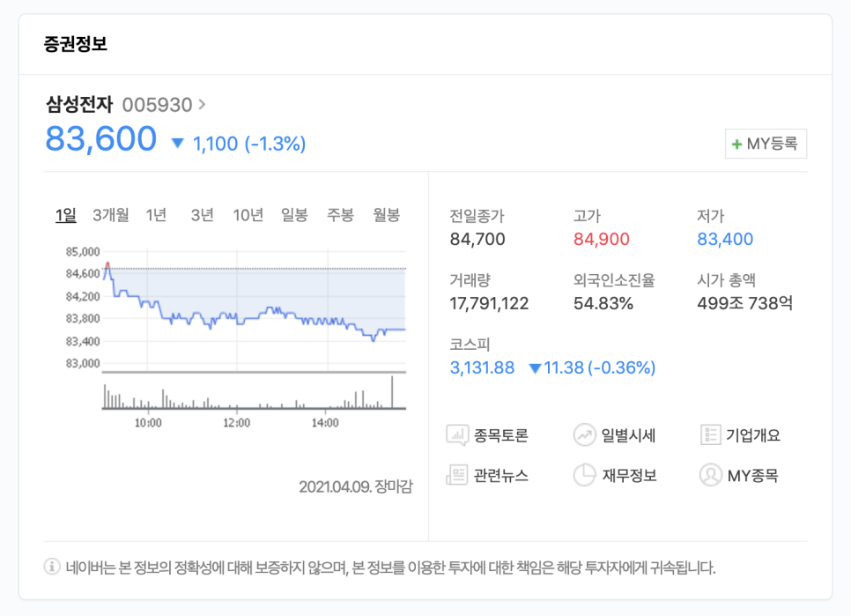Screen dimensions: 851x616
Task: Click the stock code 005930
Action: [x=157, y=105]
